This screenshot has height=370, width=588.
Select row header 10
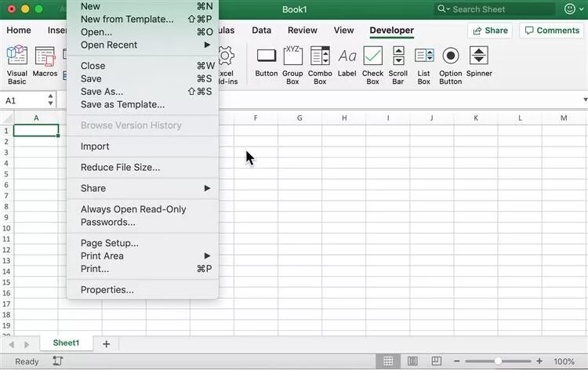click(x=6, y=228)
